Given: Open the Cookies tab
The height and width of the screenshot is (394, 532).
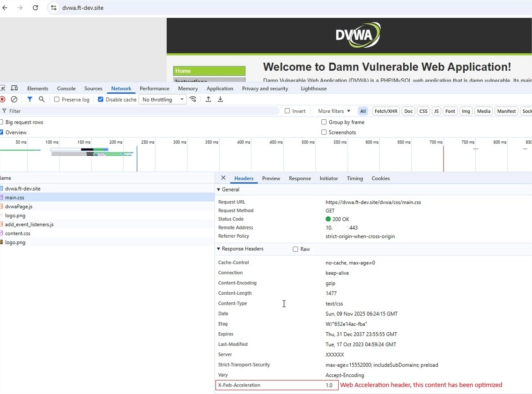Looking at the screenshot, I should 381,178.
